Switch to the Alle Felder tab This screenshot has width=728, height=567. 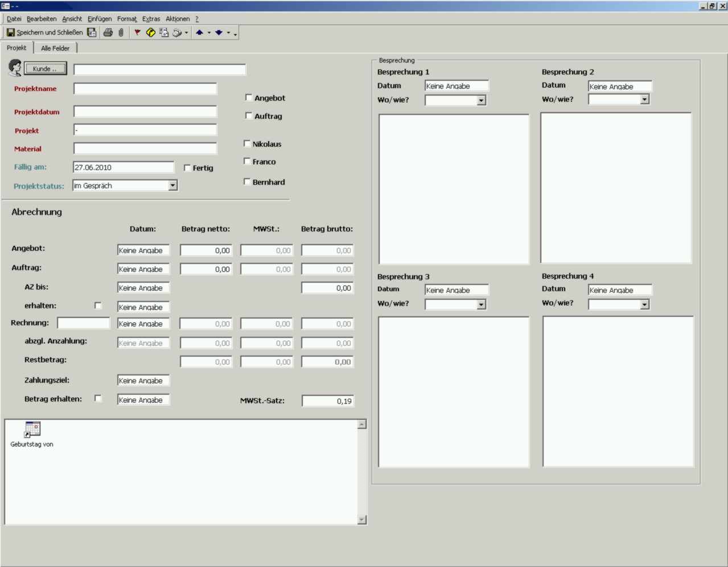pos(55,48)
